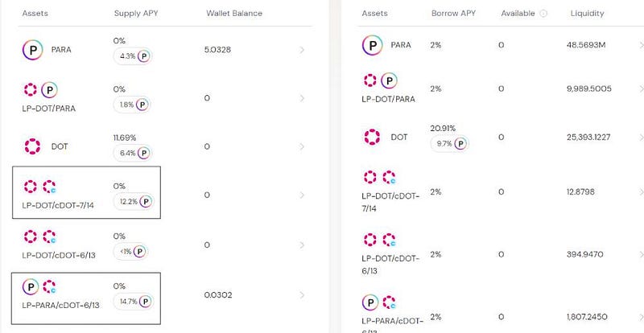Open the DOT borrow row arrow
The image size is (644, 333).
click(x=641, y=137)
